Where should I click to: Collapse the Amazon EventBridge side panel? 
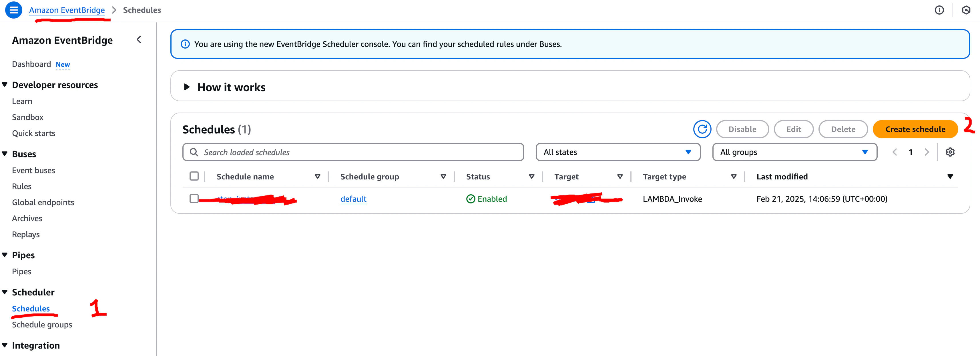coord(139,39)
